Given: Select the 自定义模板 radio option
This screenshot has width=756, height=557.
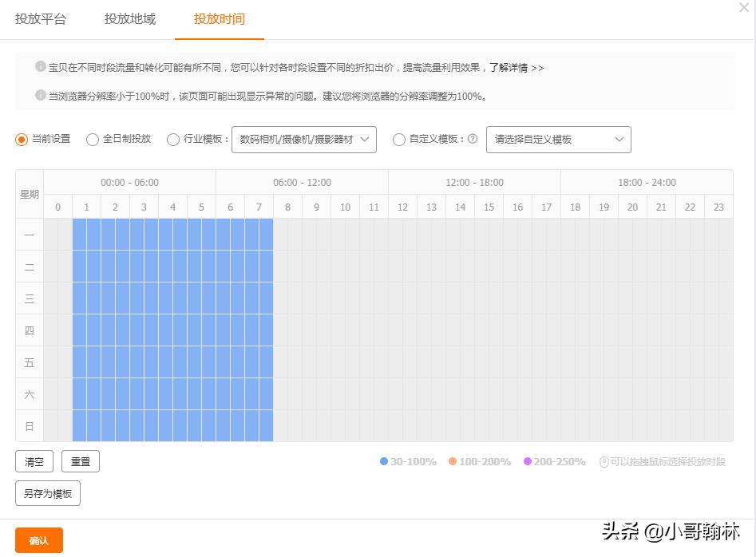Looking at the screenshot, I should pos(399,140).
